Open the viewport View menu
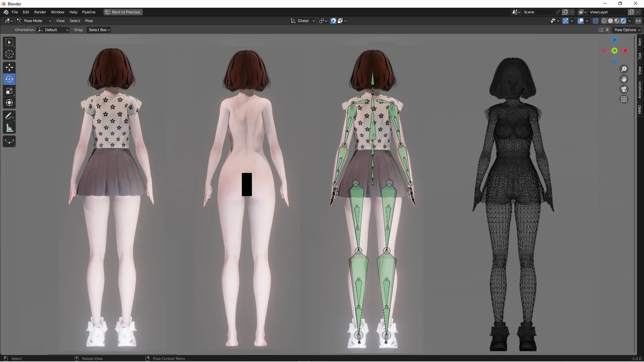644x362 pixels. (60, 21)
